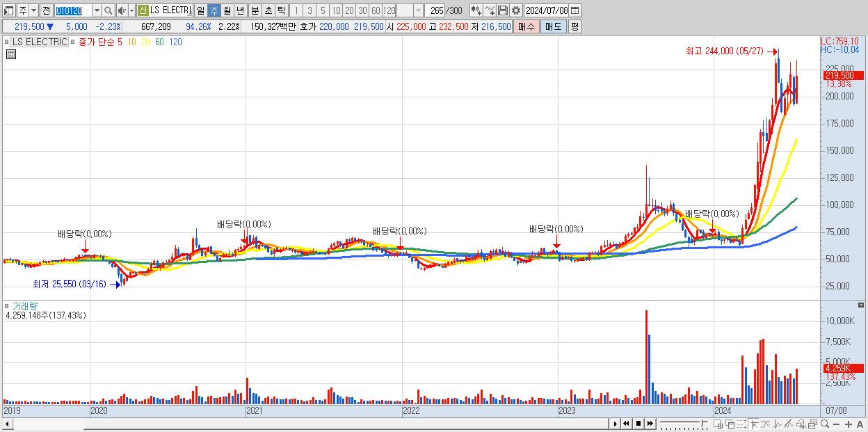Click the green 신 badge icon
The width and height of the screenshot is (868, 432).
tap(143, 10)
